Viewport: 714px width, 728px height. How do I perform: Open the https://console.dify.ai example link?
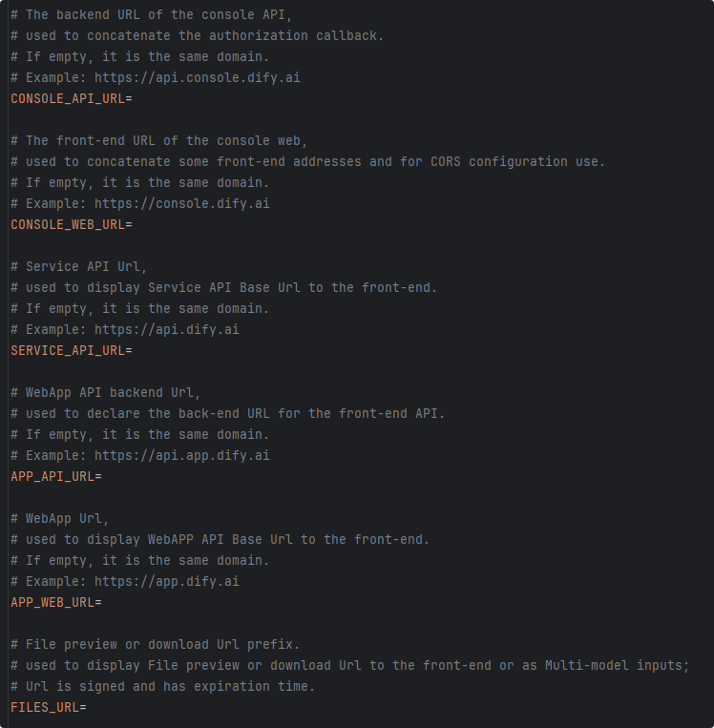(x=181, y=203)
